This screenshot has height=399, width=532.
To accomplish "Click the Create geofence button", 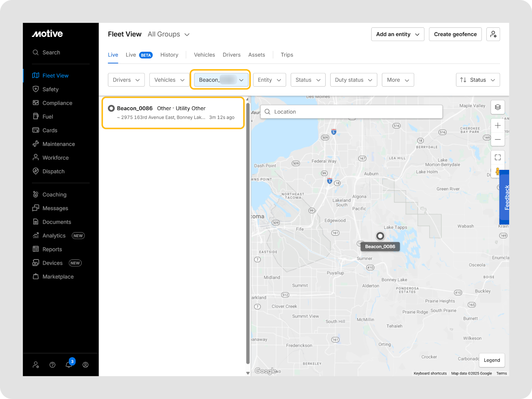I will 455,34.
